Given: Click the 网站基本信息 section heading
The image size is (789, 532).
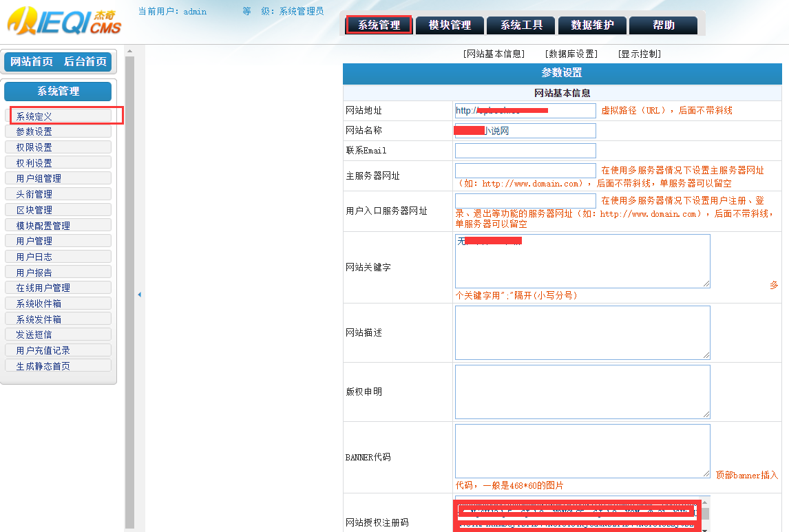Looking at the screenshot, I should pyautogui.click(x=562, y=93).
